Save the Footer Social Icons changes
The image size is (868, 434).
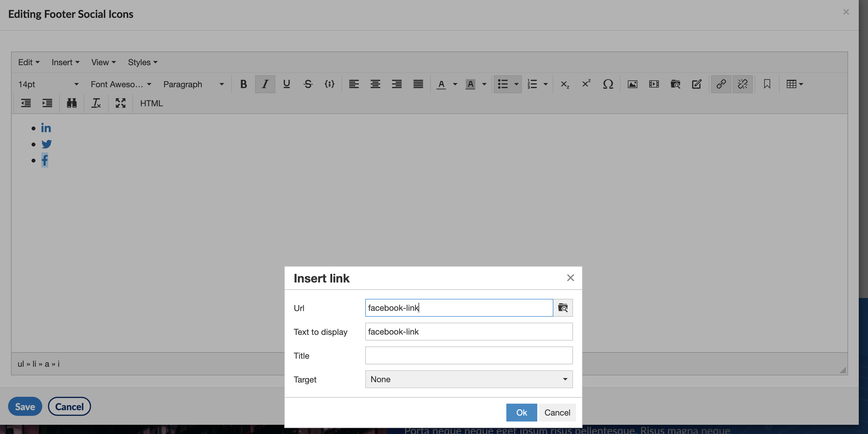click(x=25, y=406)
